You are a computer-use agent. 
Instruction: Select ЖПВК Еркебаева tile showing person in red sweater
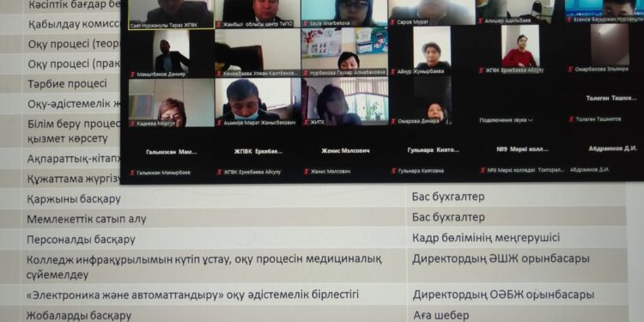(520, 50)
